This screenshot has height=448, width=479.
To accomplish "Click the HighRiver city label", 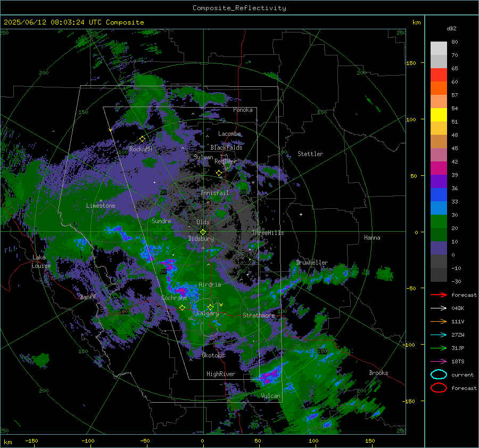I will point(221,374).
